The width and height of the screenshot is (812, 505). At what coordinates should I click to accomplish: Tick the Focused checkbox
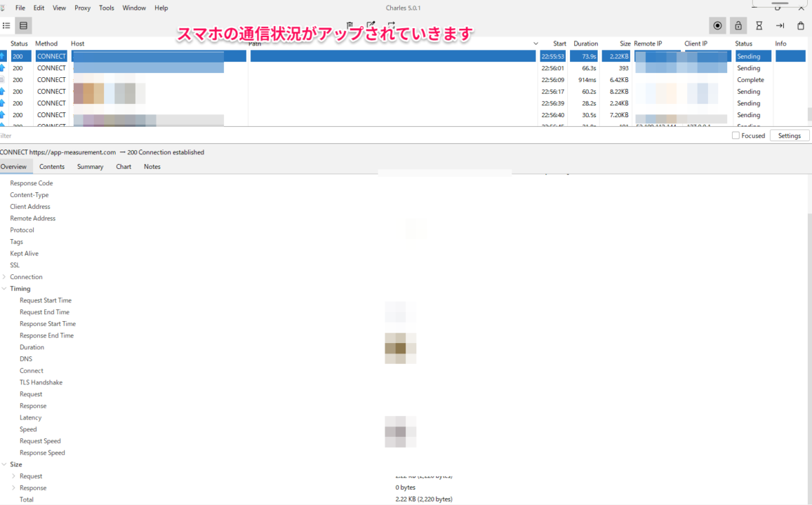(736, 135)
